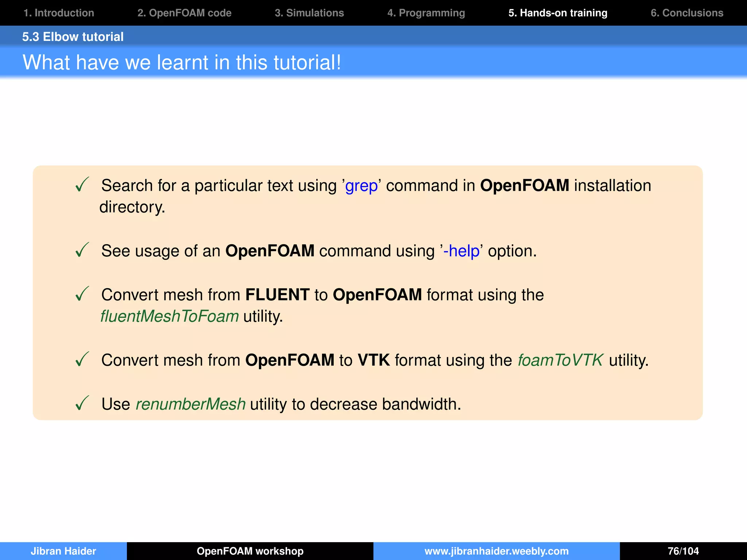Open the 4. Programming section

point(426,13)
